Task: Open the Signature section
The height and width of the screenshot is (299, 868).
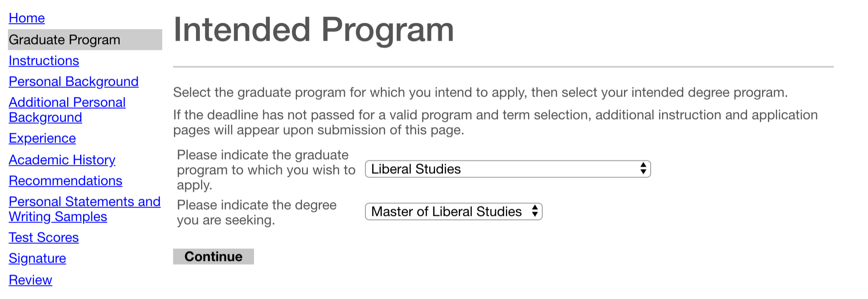Action: 38,258
